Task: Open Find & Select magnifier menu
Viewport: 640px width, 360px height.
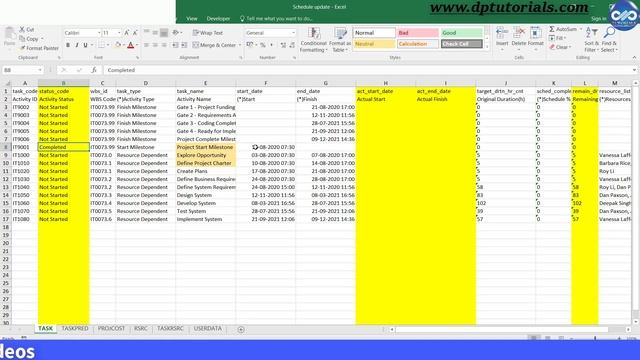Action: pyautogui.click(x=609, y=40)
